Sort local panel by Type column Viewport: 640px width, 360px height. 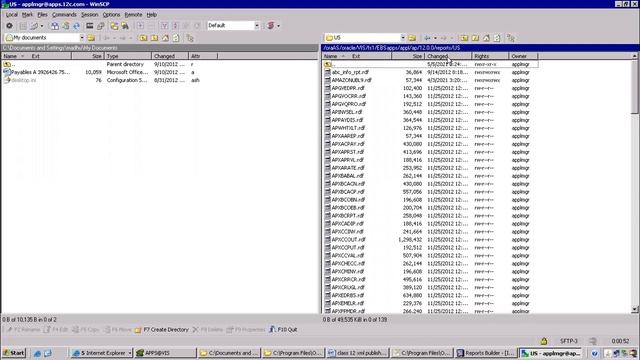(128, 56)
